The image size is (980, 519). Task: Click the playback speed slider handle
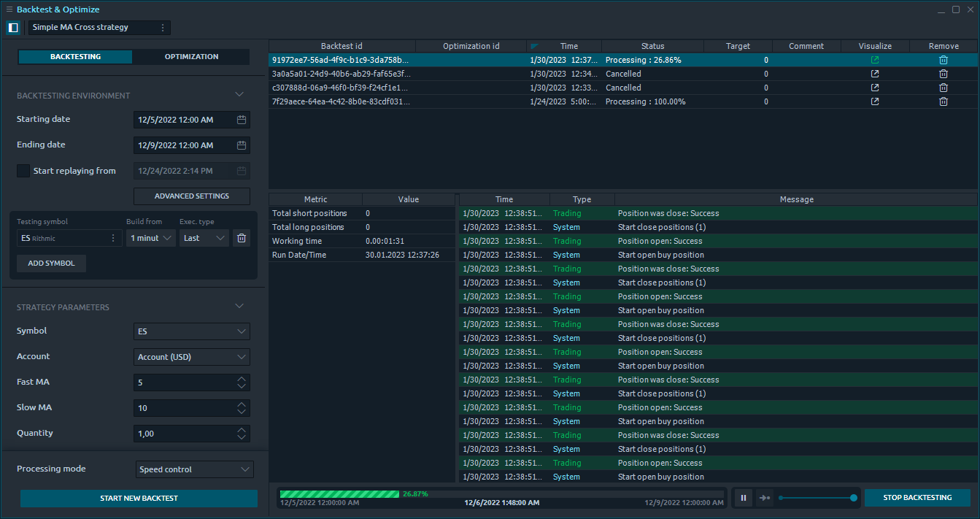pos(854,498)
